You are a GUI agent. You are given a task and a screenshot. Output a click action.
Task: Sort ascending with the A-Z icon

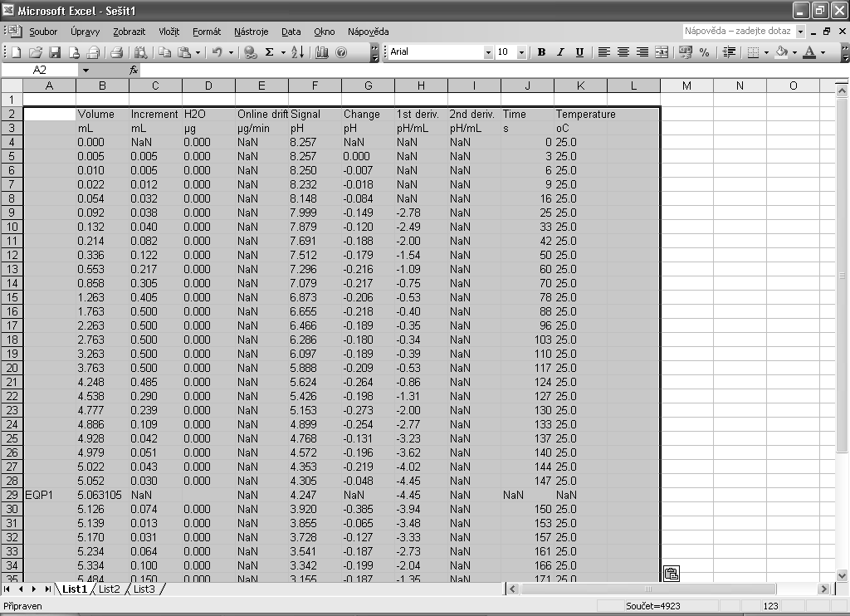pos(298,52)
